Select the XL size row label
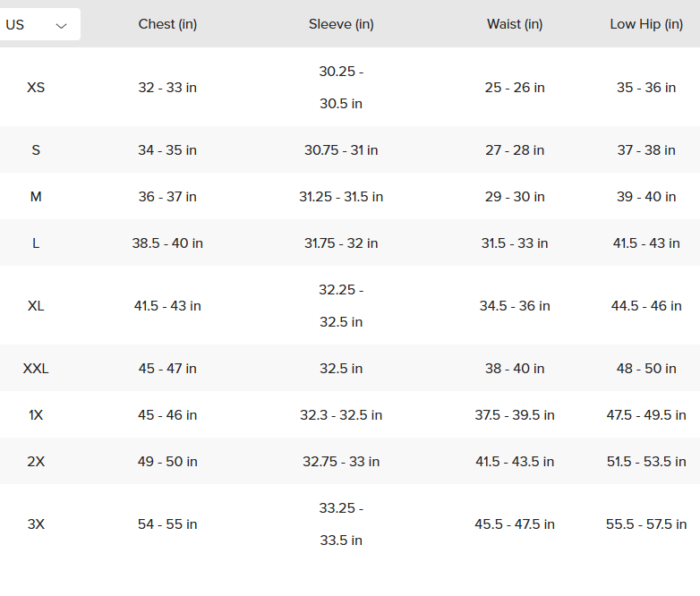700x596 pixels. [x=36, y=306]
